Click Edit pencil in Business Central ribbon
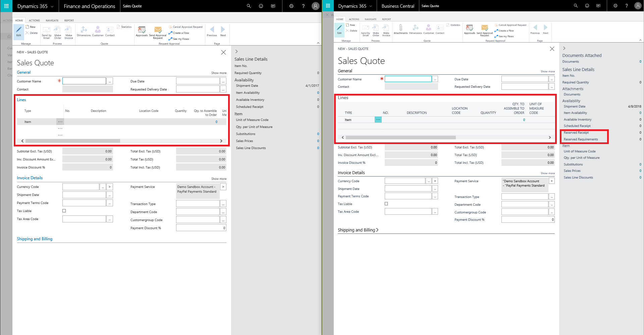The image size is (644, 335). coord(339,29)
